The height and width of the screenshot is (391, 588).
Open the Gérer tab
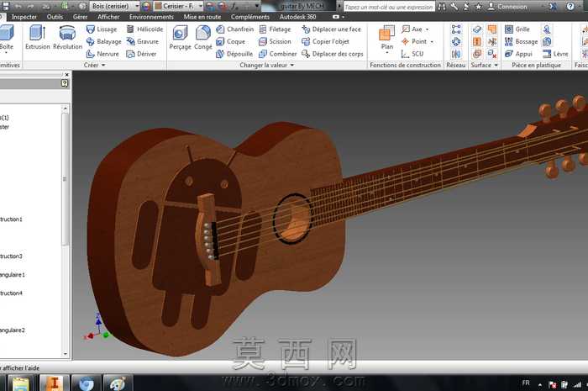click(x=81, y=17)
